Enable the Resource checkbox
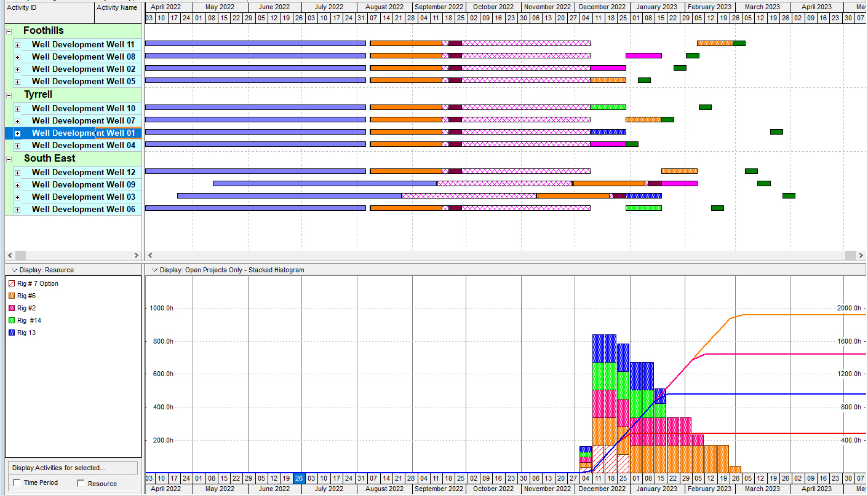Image resolution: width=868 pixels, height=496 pixels. tap(81, 483)
